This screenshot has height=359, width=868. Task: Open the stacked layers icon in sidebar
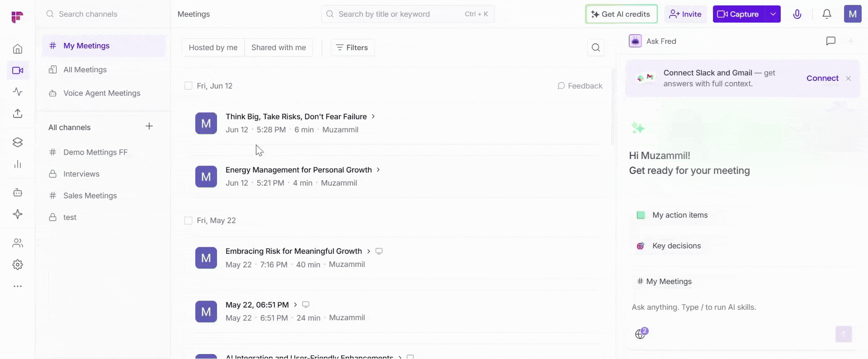[18, 142]
